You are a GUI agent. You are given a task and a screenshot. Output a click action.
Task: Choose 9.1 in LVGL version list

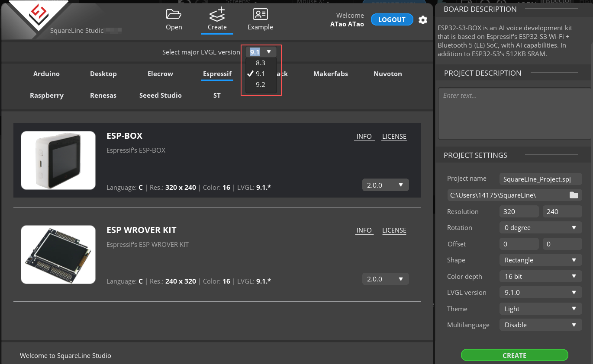click(x=260, y=74)
